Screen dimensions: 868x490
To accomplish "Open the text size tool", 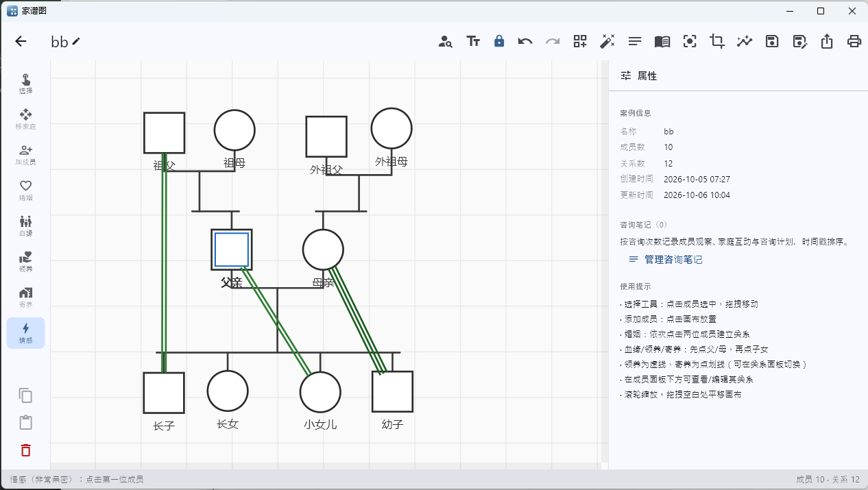I will [473, 41].
